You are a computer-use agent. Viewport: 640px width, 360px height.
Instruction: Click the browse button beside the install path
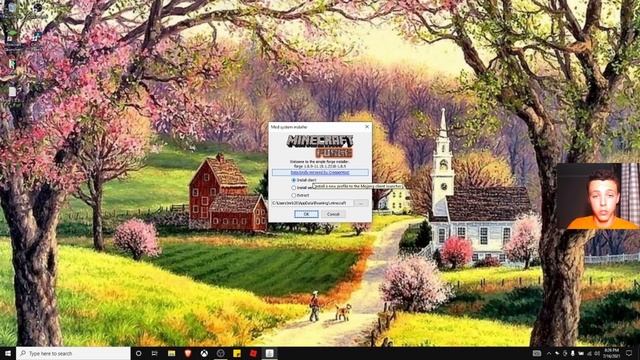tap(361, 203)
